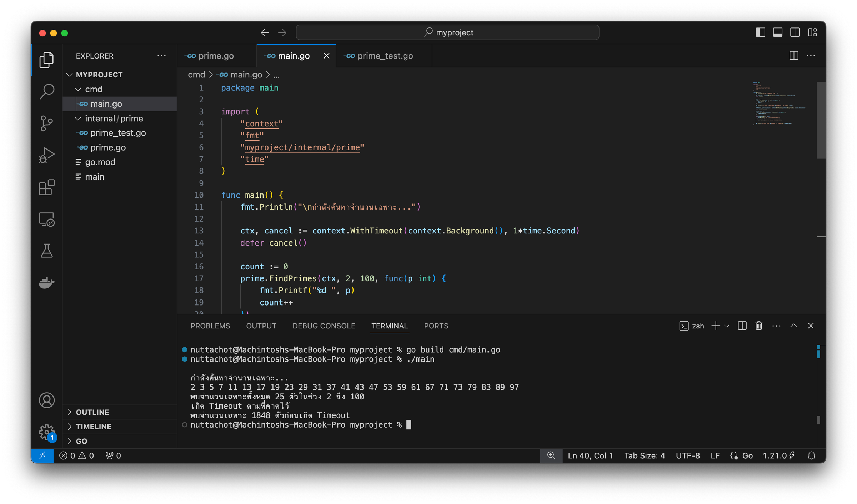857x504 pixels.
Task: Open the Extensions view
Action: click(46, 187)
